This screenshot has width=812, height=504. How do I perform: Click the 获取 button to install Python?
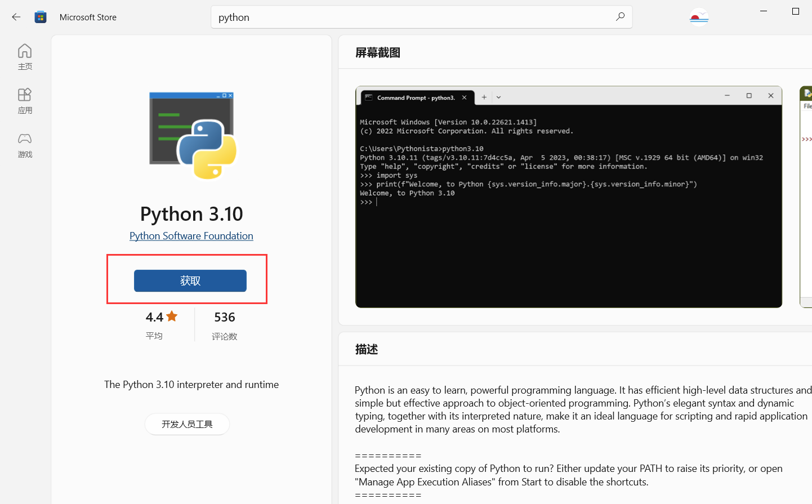tap(190, 280)
